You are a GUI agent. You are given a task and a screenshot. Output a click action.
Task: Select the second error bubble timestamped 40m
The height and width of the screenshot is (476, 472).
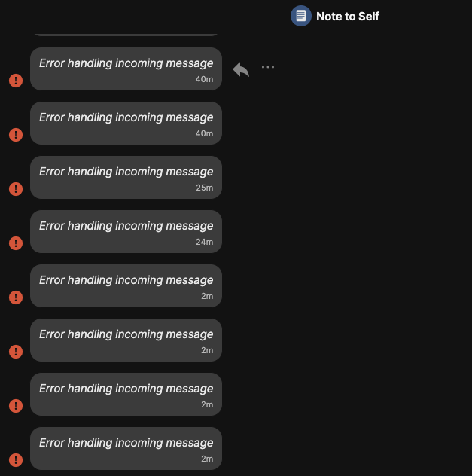[x=126, y=123]
